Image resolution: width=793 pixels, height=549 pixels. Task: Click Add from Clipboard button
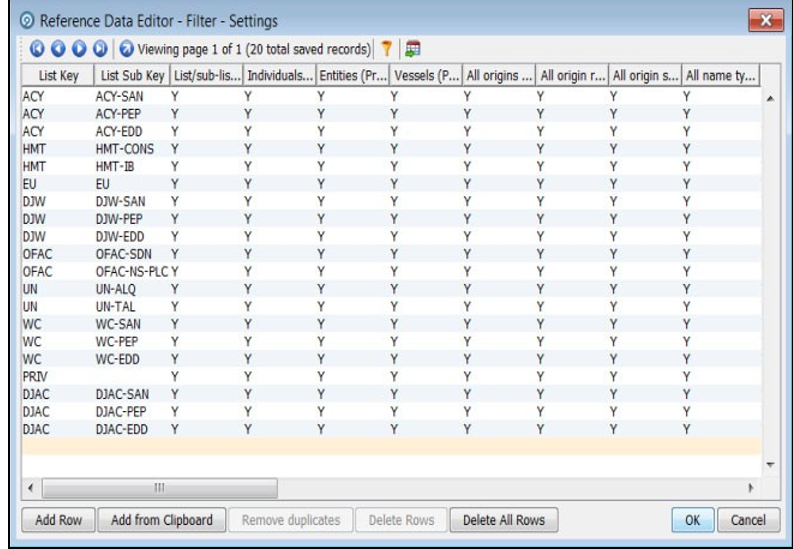coord(162,520)
